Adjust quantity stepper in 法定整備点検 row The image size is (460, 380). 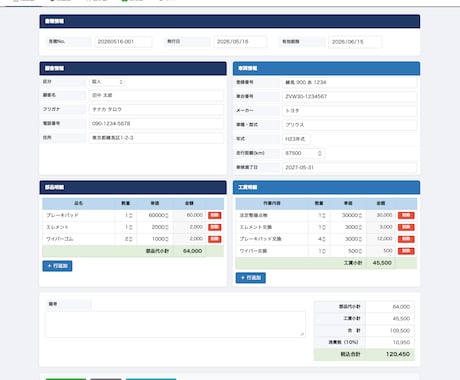coord(323,216)
